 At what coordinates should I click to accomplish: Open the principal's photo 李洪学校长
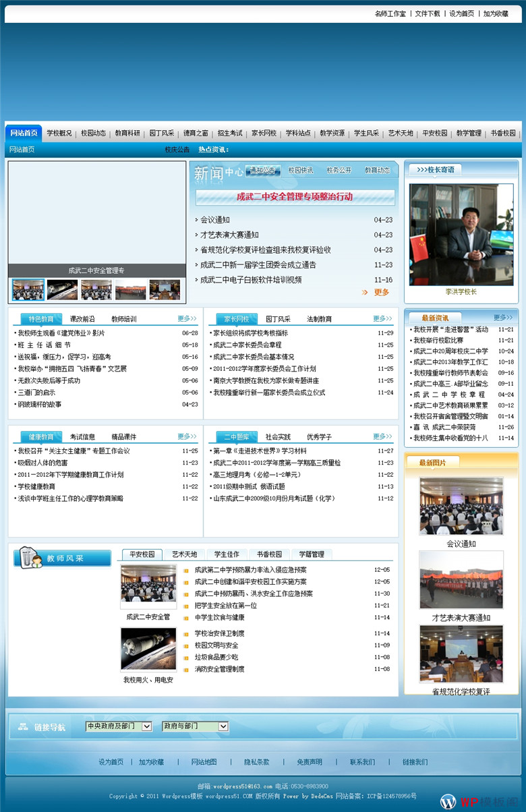[461, 235]
